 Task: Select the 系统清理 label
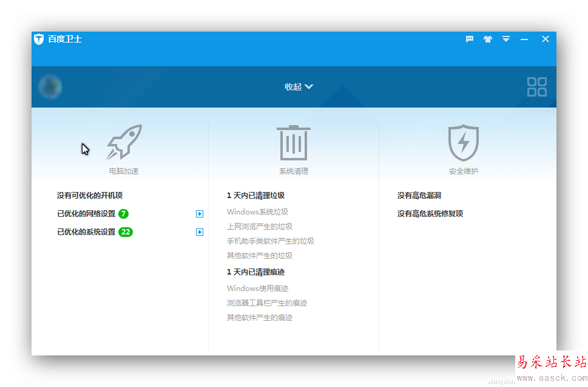[x=294, y=171]
